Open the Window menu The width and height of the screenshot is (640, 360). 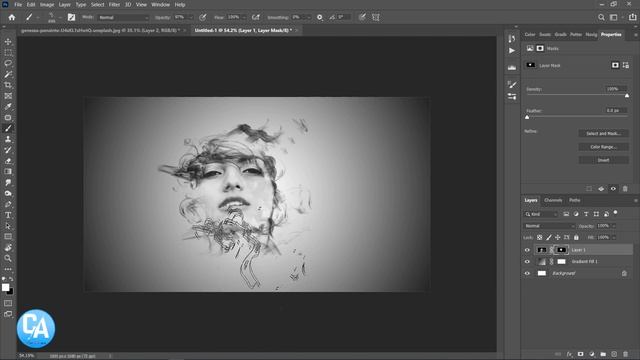[160, 4]
